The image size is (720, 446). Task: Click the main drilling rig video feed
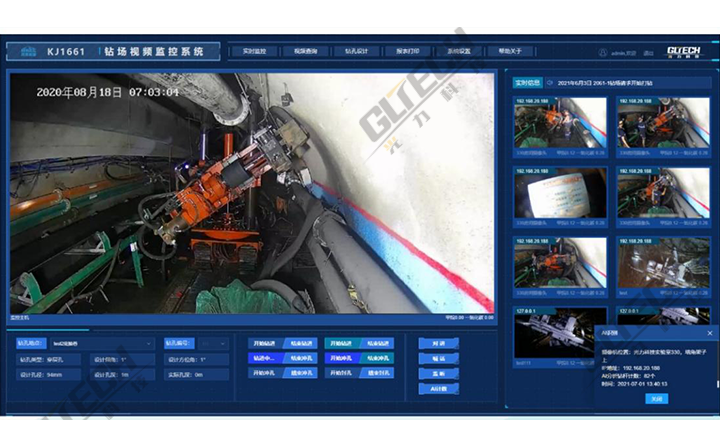[x=252, y=193]
